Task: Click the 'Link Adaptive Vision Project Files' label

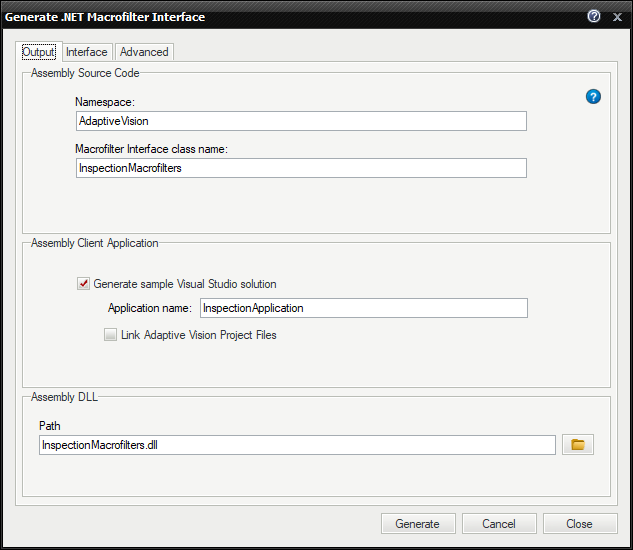Action: click(198, 335)
